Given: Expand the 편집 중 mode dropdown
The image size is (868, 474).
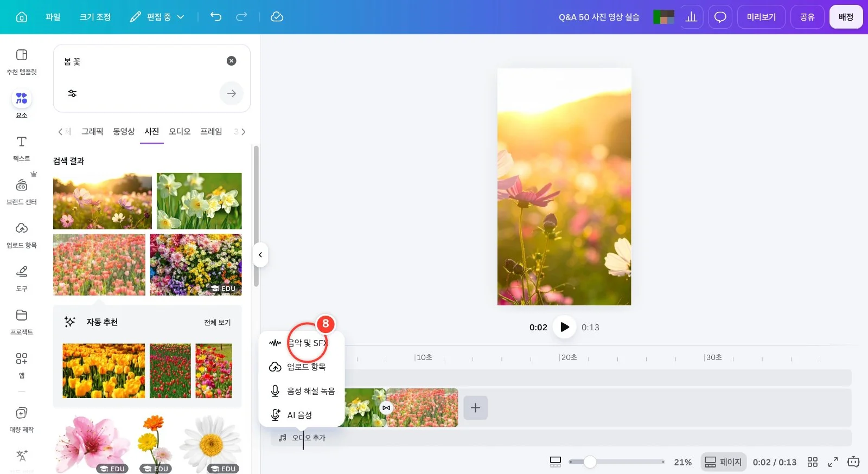Looking at the screenshot, I should click(157, 17).
